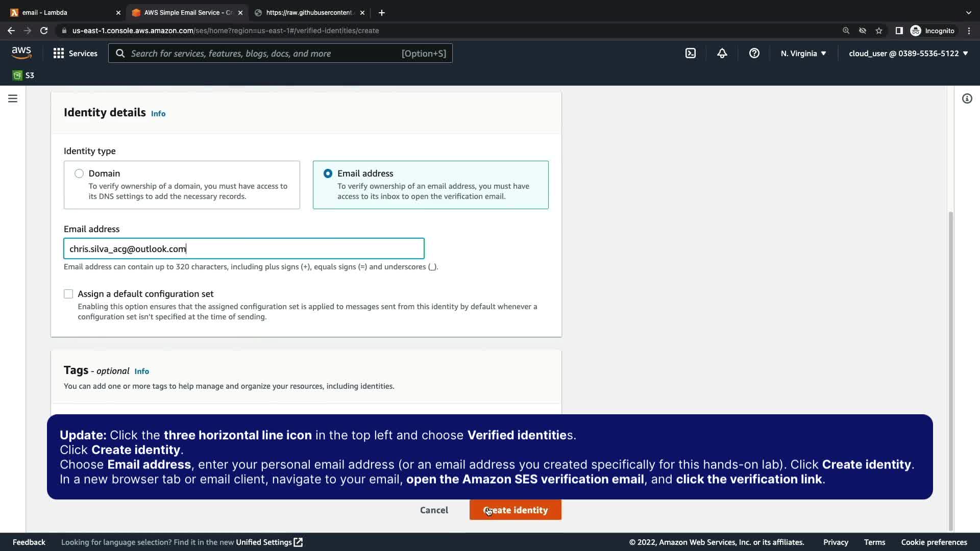Expand the N. Virginia region dropdown
The width and height of the screenshot is (980, 551).
[803, 53]
